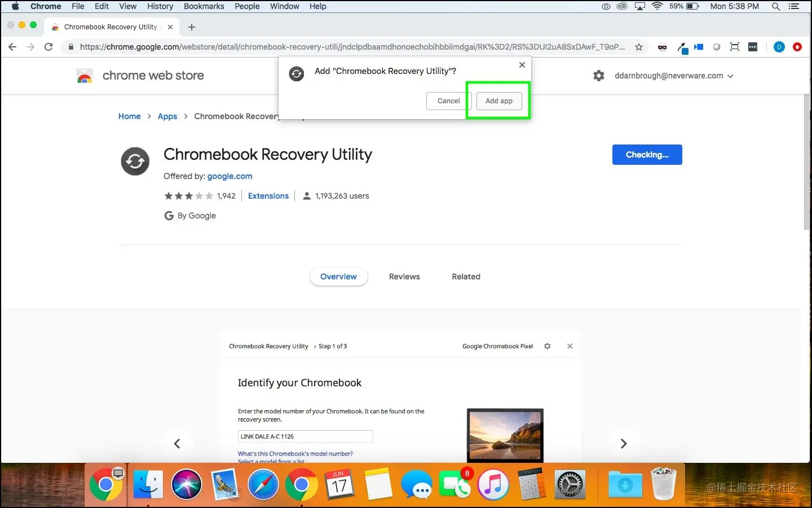Go back with browser back arrow
Screen dimensions: 812x508
click(x=12, y=47)
